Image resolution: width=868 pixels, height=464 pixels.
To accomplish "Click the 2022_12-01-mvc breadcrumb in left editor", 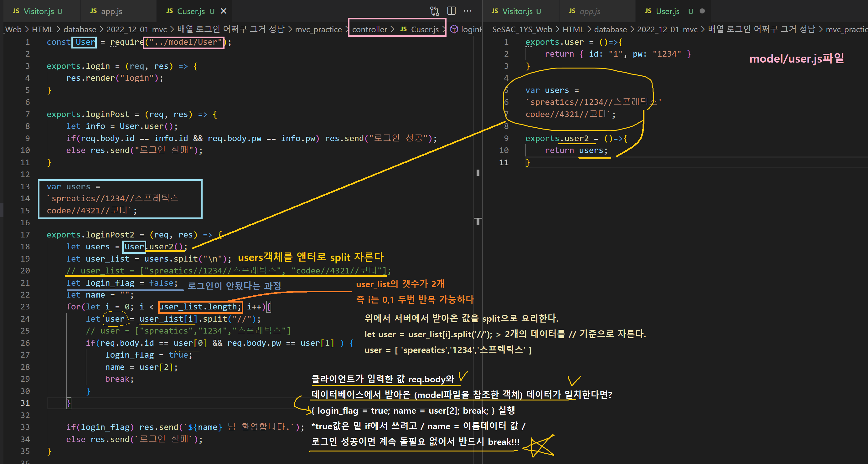I will point(137,29).
